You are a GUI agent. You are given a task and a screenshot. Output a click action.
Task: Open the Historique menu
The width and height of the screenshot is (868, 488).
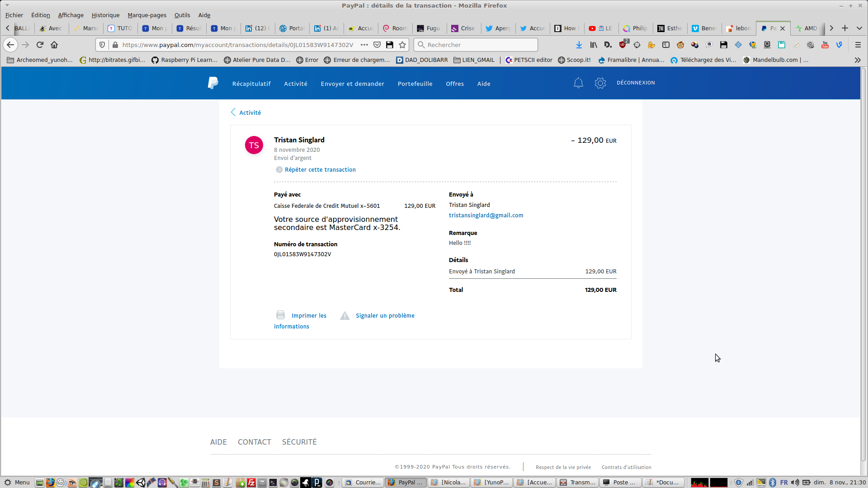pyautogui.click(x=105, y=15)
